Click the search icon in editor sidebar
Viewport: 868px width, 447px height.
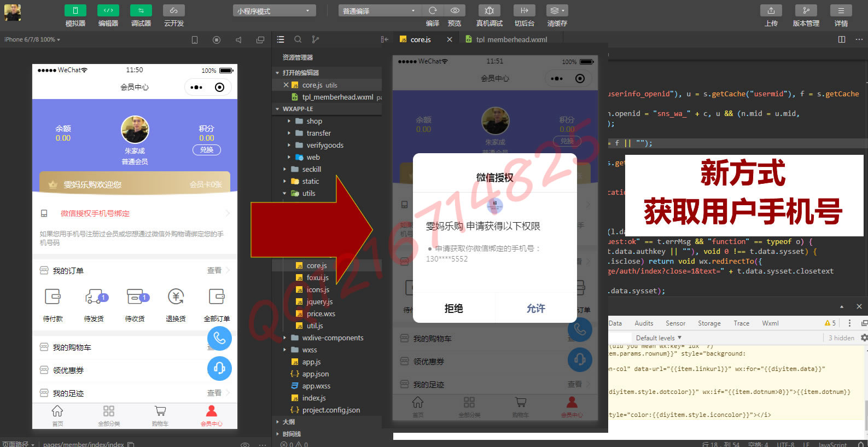point(298,39)
